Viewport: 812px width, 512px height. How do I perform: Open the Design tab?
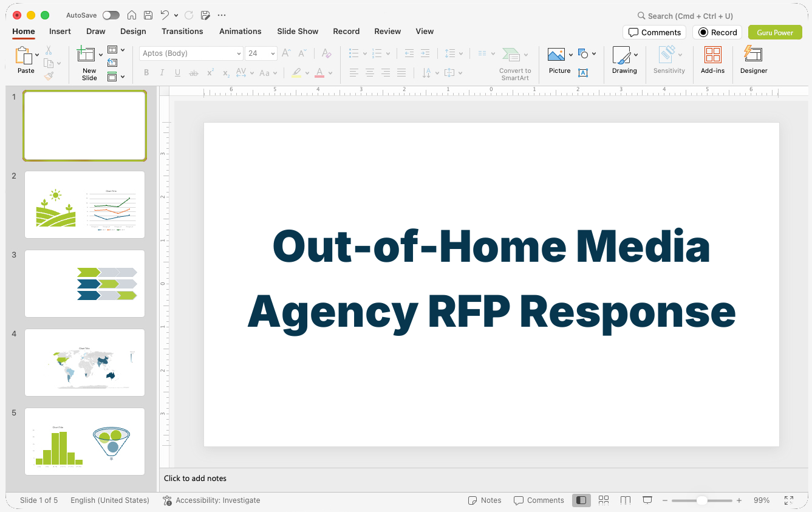coord(133,32)
